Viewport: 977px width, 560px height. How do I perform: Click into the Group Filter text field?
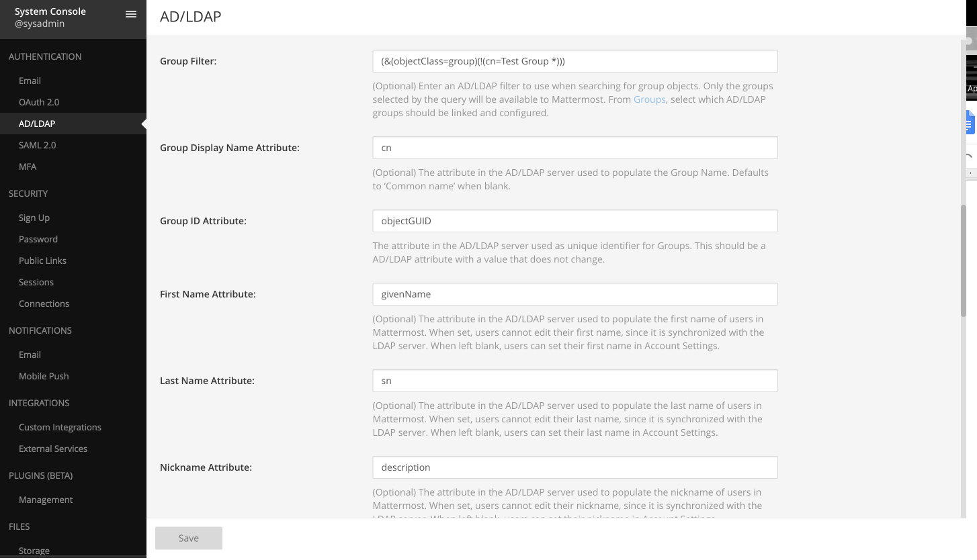click(x=575, y=61)
